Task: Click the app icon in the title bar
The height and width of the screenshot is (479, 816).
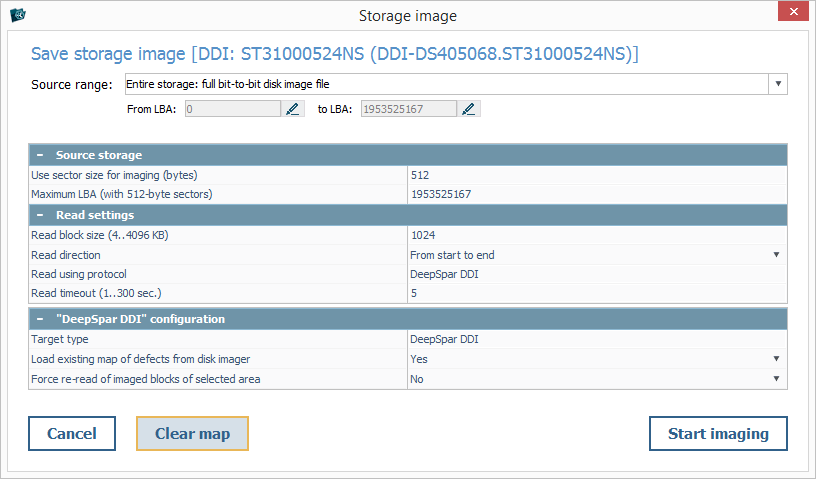Action: pyautogui.click(x=17, y=15)
